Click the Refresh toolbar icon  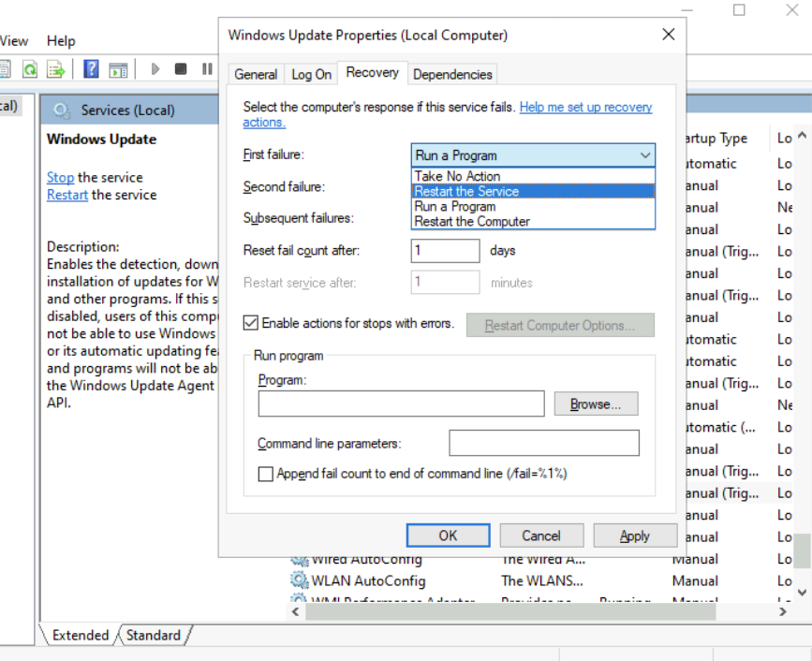click(x=30, y=69)
